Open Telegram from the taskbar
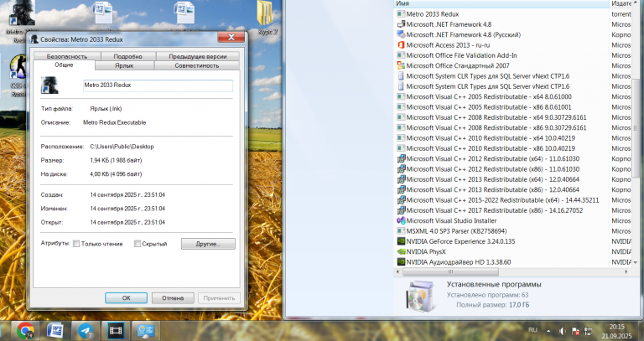 pos(86,331)
